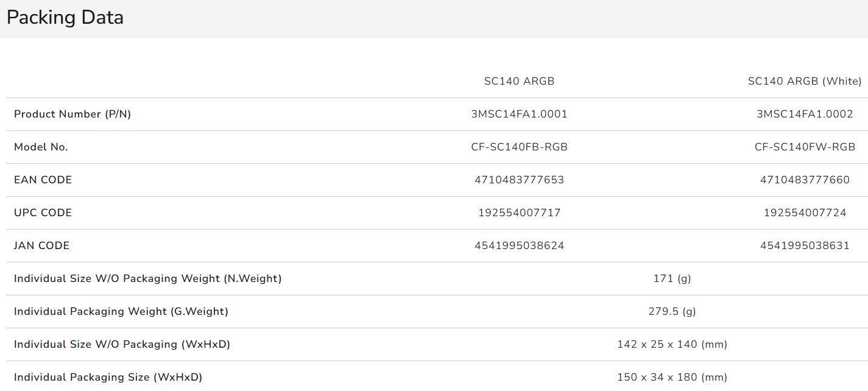Click EAN code 4710483777653
Screen dimensions: 868x391
pos(519,180)
